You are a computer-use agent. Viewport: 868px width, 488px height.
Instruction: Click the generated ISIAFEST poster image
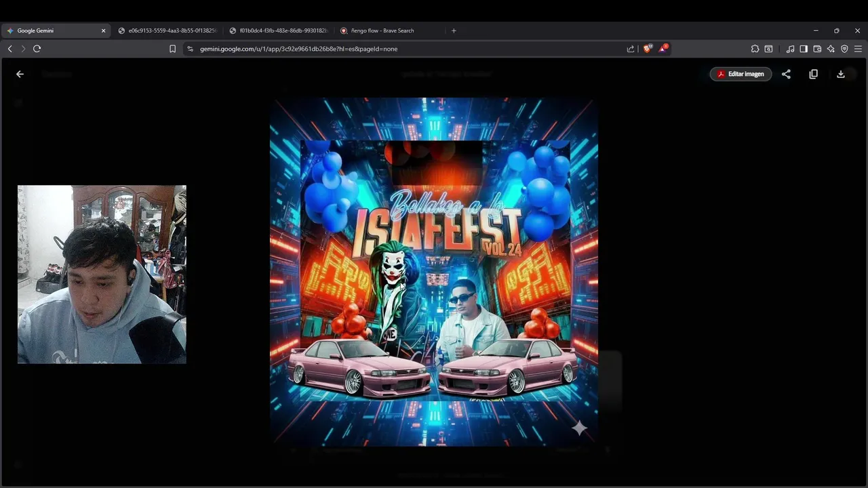click(x=434, y=272)
